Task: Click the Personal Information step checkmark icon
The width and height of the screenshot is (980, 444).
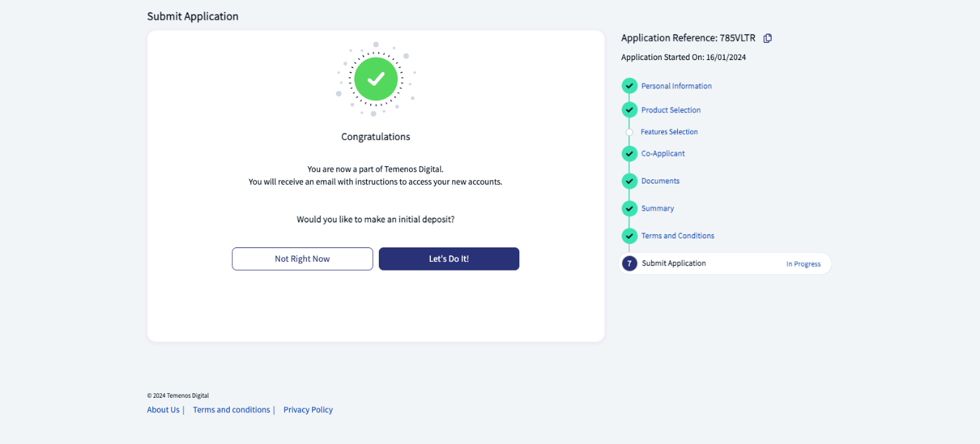Action: (629, 86)
